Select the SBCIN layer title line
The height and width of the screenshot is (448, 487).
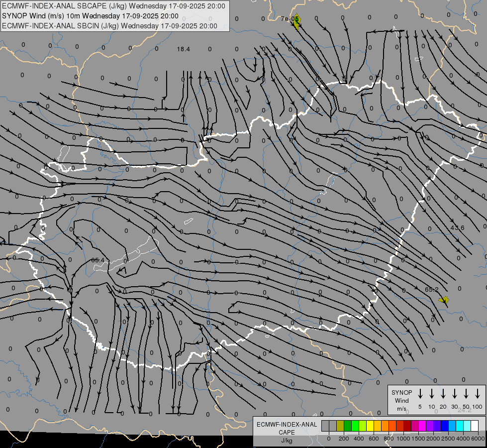(109, 26)
